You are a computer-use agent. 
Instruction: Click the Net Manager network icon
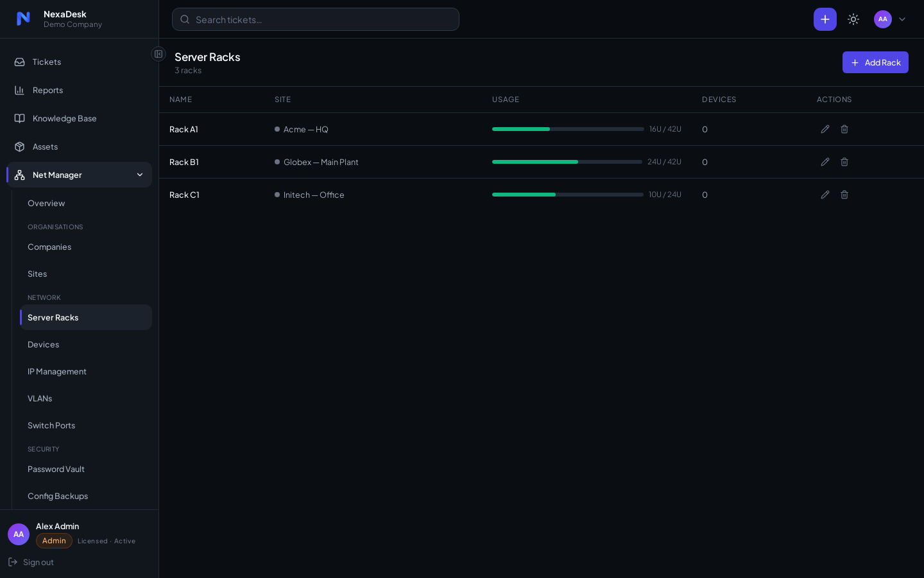[x=20, y=175]
